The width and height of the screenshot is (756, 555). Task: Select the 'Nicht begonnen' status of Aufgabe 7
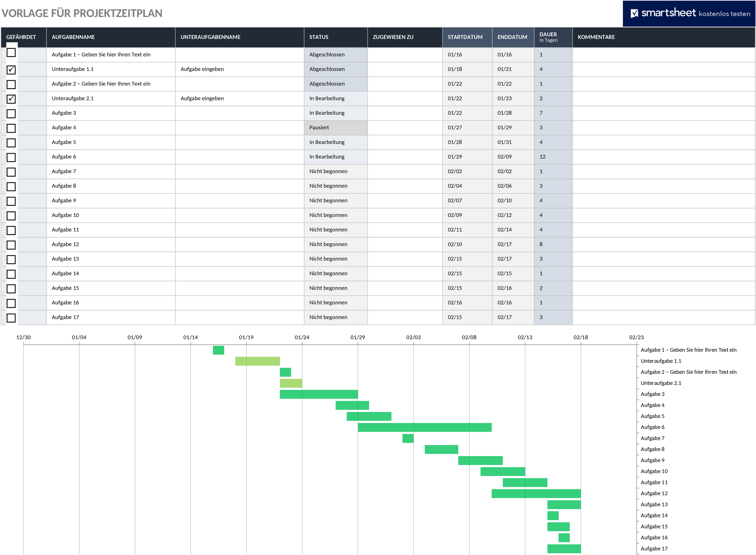click(336, 171)
